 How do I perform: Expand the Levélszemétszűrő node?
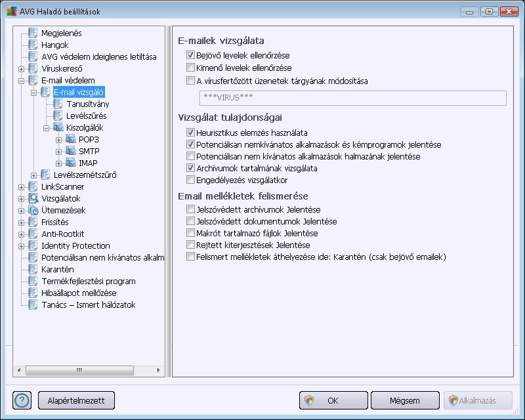point(34,175)
